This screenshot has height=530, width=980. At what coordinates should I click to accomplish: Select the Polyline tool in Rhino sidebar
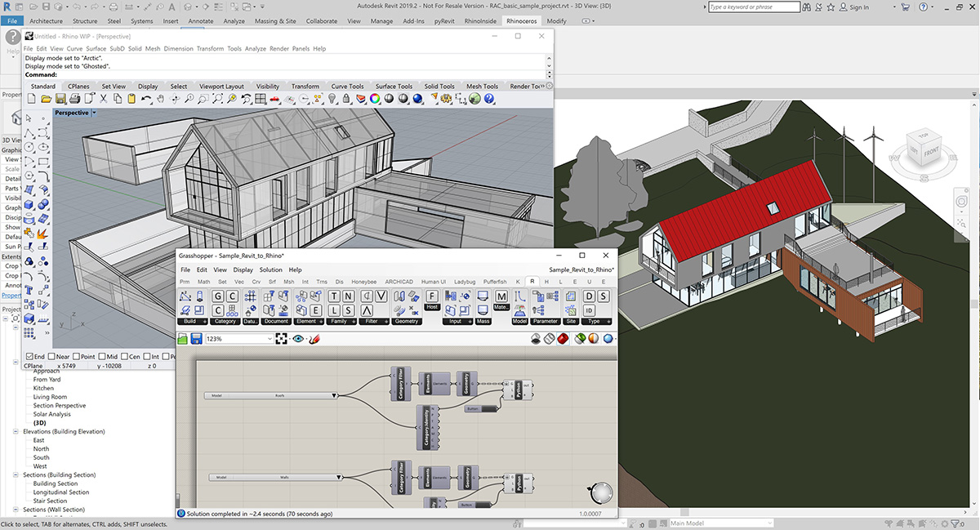pyautogui.click(x=29, y=132)
